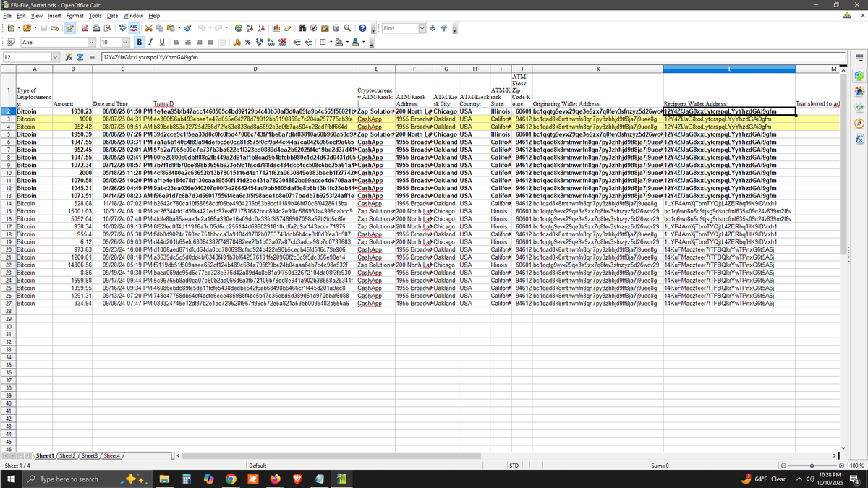Screen dimensions: 868x488
Task: Click the Sort Ascending icon
Action: [250, 28]
